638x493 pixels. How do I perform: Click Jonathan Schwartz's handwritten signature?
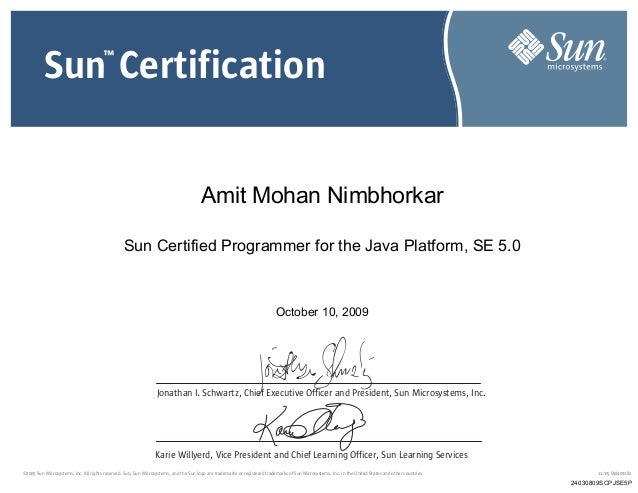pyautogui.click(x=316, y=363)
